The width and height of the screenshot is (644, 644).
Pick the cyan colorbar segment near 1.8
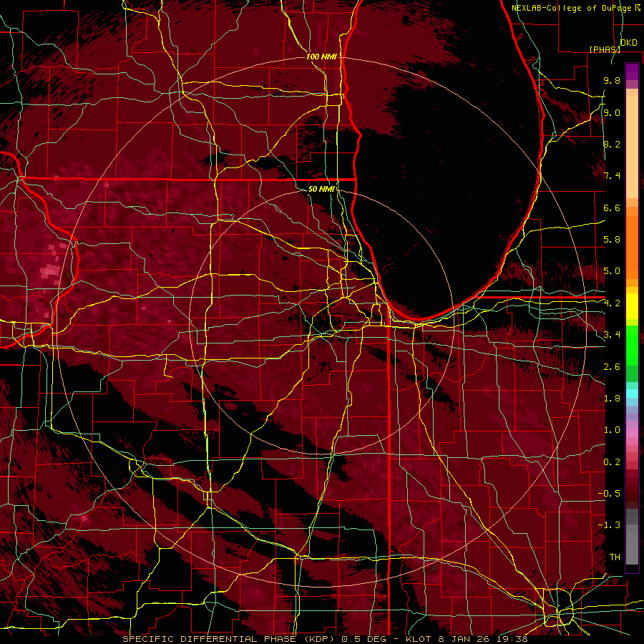[632, 394]
